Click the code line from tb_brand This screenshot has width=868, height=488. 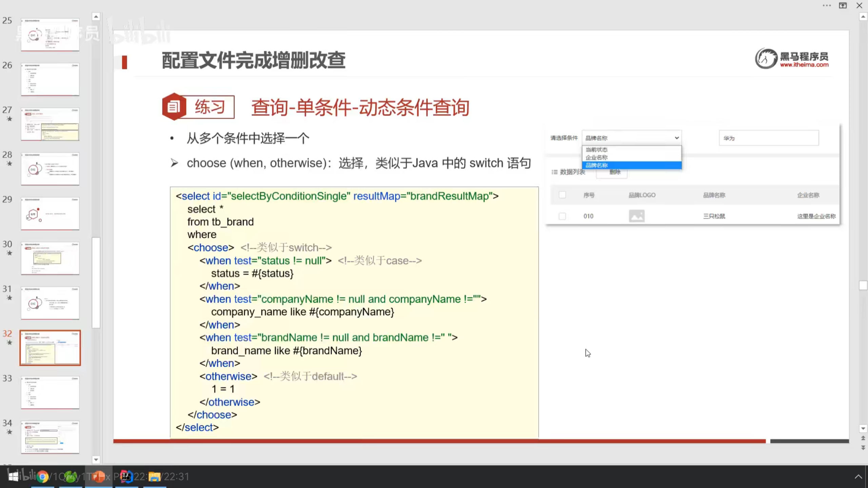tap(220, 222)
